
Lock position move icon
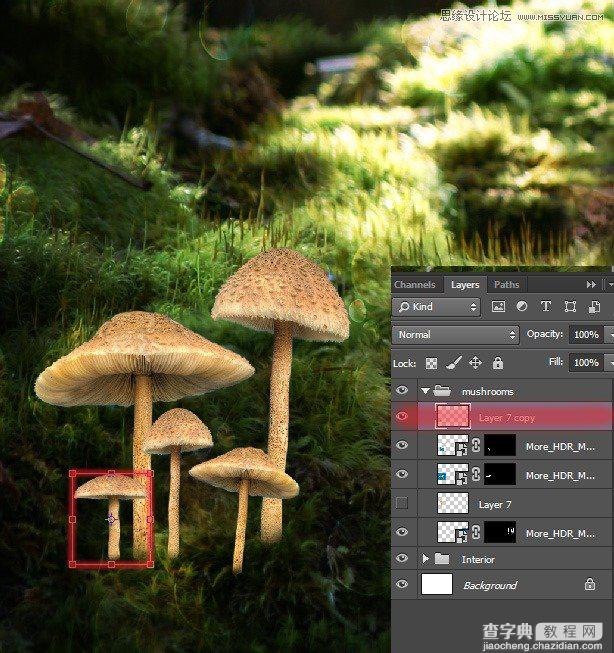pos(475,363)
